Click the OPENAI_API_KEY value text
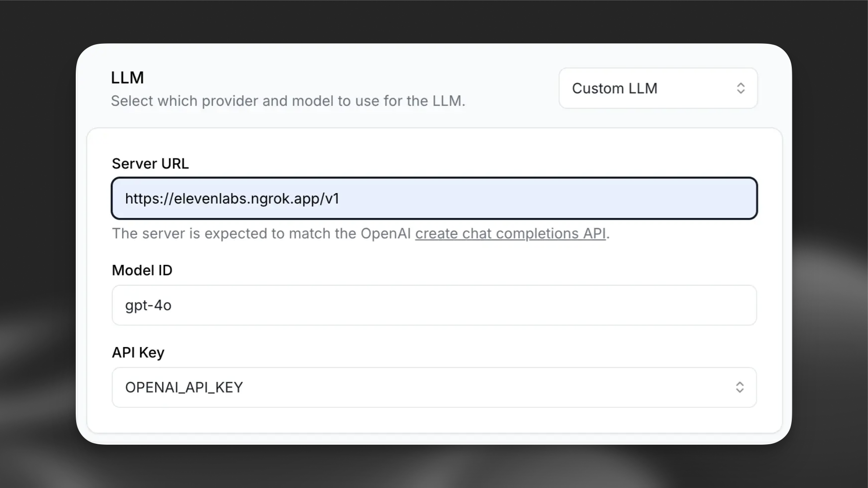 click(x=184, y=387)
